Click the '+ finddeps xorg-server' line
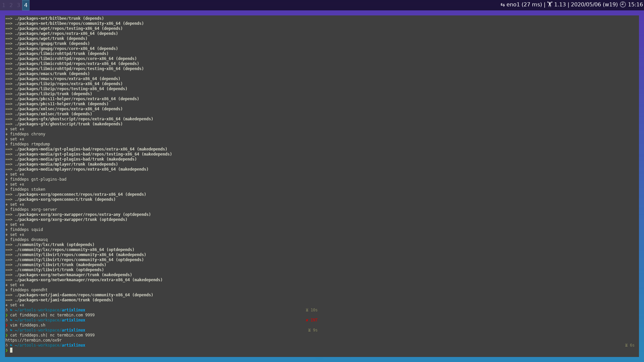Viewport: 644px width, 362px height. pyautogui.click(x=31, y=209)
